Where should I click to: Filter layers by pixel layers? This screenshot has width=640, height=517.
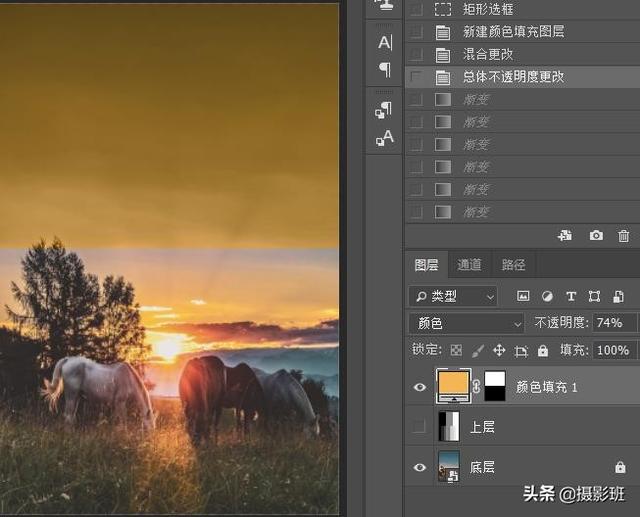523,296
